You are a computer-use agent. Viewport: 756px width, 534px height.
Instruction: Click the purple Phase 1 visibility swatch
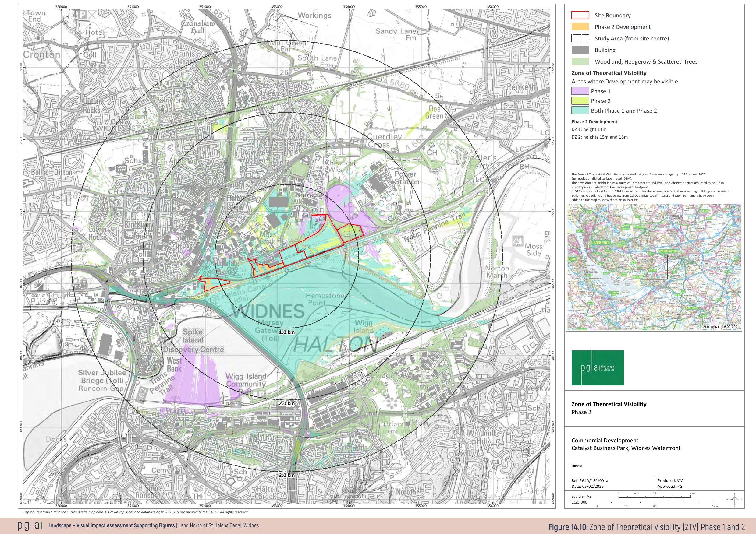click(x=580, y=91)
